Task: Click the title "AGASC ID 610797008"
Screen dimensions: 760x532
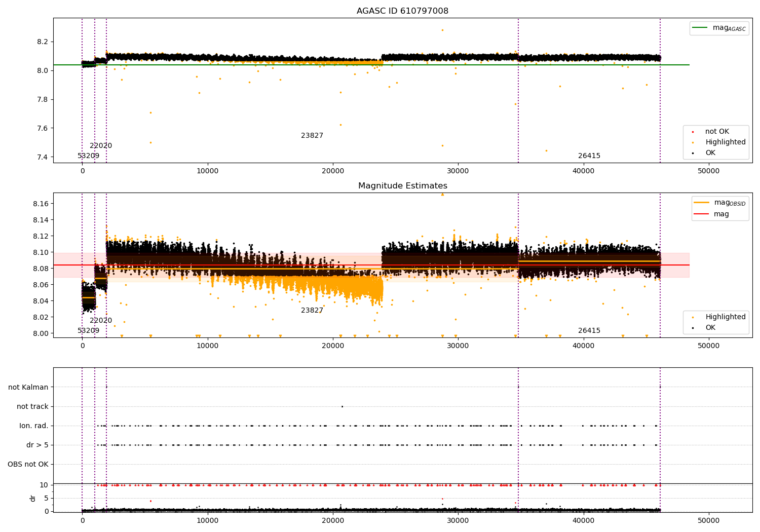Action: point(402,11)
